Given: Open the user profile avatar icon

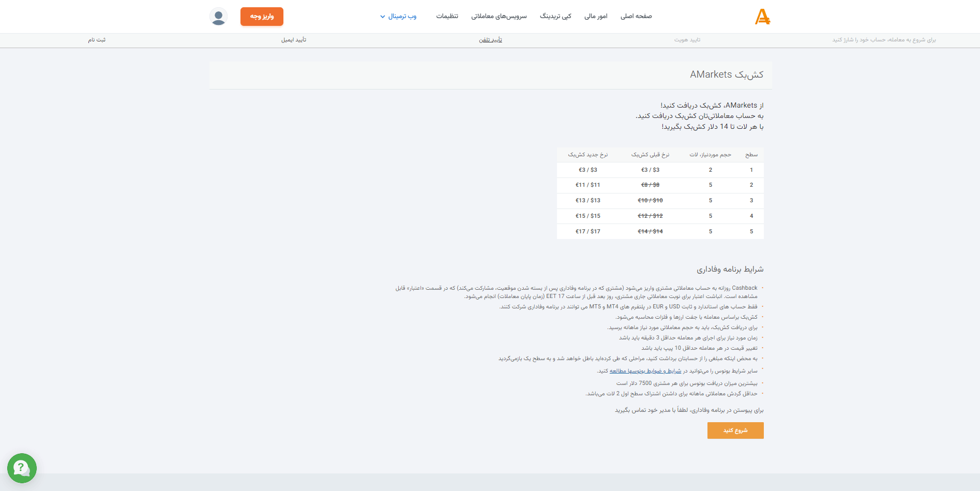Looking at the screenshot, I should pos(218,17).
